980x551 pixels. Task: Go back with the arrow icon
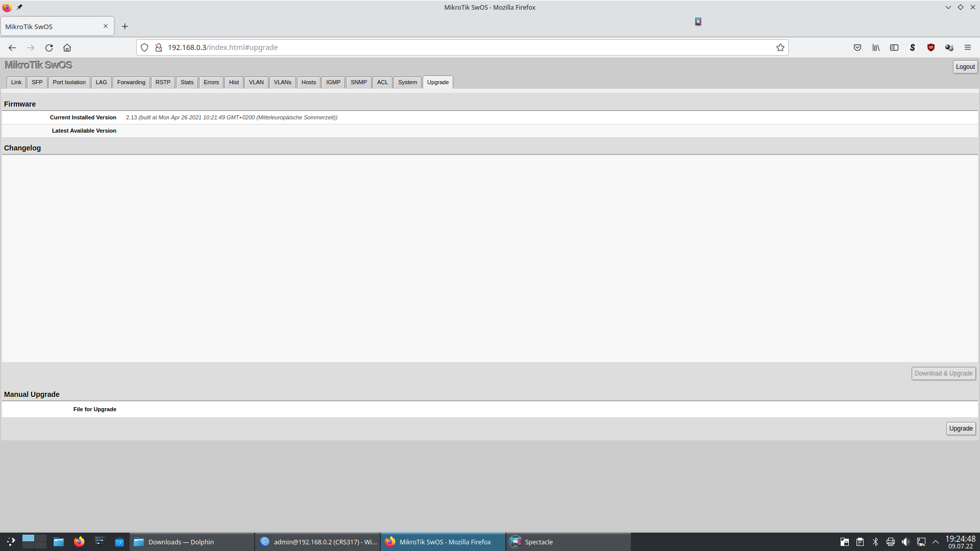12,47
